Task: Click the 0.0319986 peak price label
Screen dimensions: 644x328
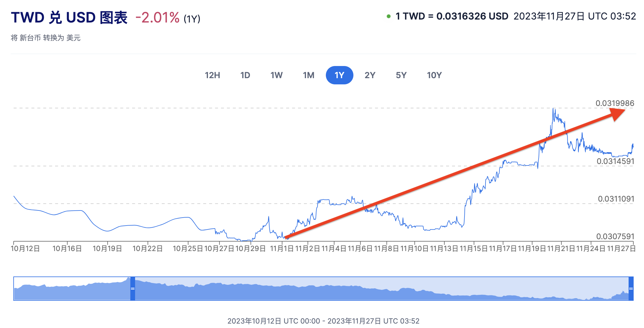Action: (x=615, y=103)
